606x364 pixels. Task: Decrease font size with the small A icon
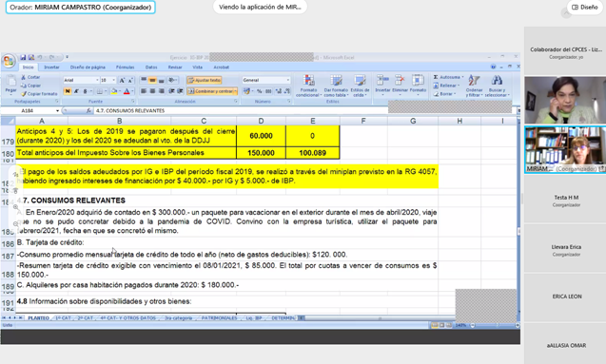(x=130, y=80)
